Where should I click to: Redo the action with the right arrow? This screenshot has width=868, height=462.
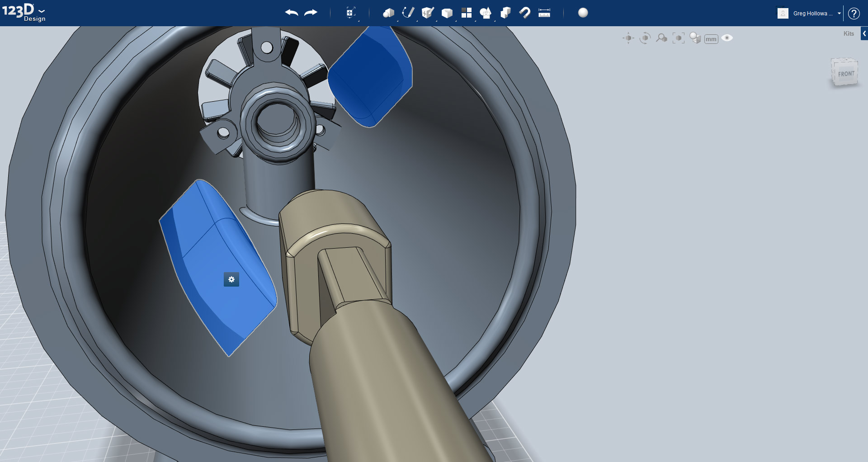click(311, 13)
